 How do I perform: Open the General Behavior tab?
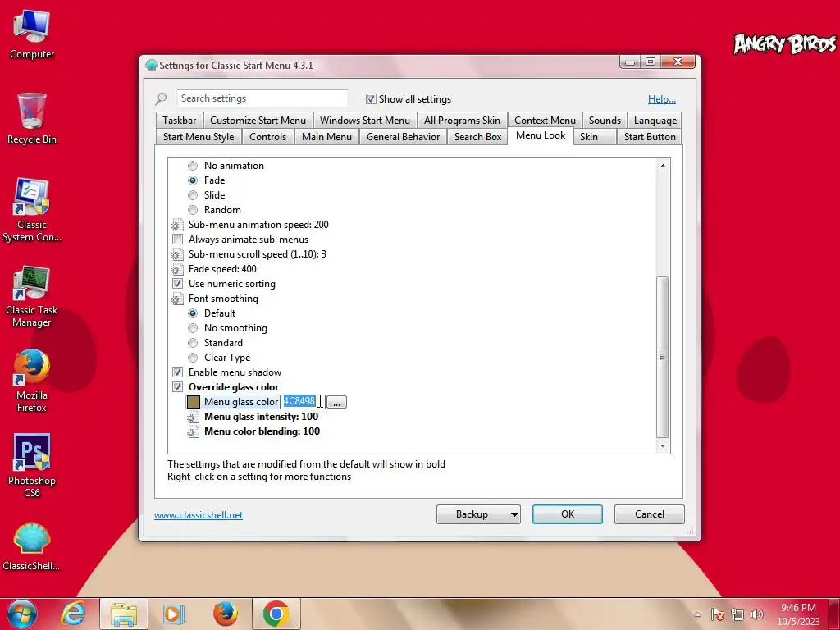click(404, 137)
